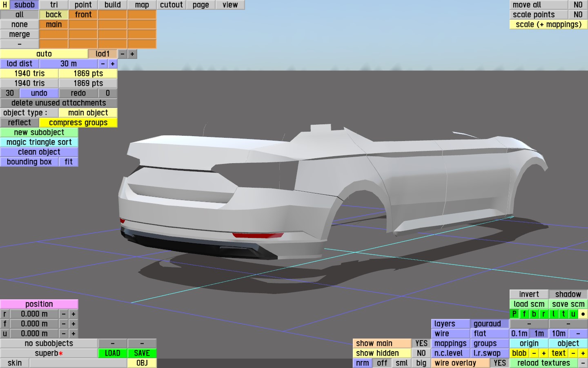Toggle wire overlay YES setting
Screen dimensions: 588x368
pyautogui.click(x=500, y=363)
